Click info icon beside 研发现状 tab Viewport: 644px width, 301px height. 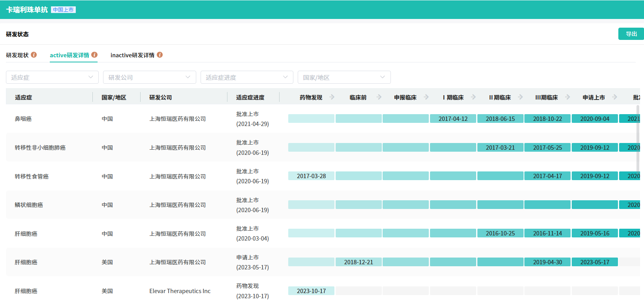point(34,55)
